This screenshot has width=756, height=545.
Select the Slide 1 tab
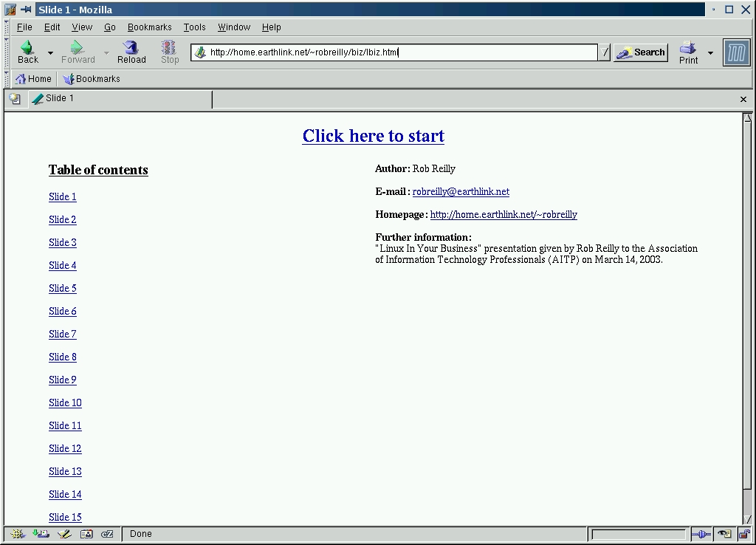[120, 99]
